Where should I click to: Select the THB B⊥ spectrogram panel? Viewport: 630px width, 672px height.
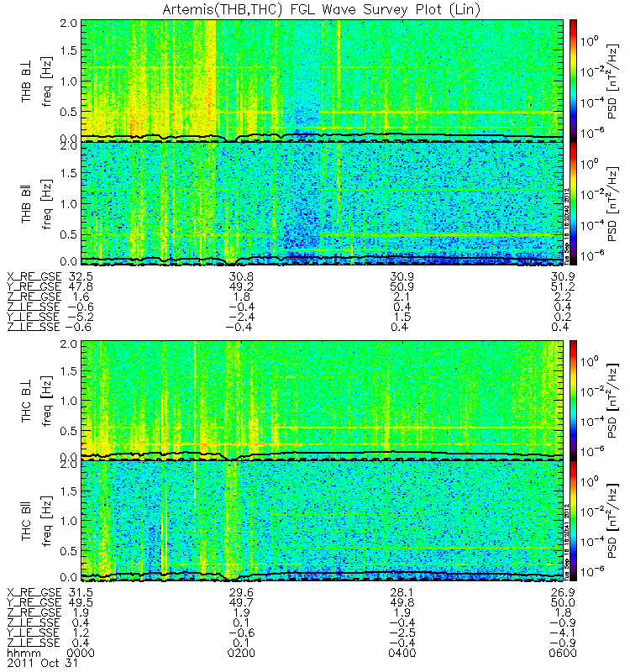click(x=322, y=81)
